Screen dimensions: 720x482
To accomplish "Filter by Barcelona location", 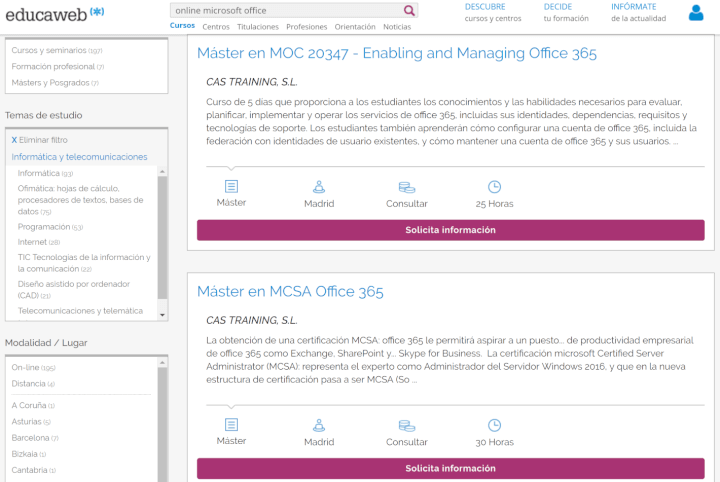I will 35,438.
